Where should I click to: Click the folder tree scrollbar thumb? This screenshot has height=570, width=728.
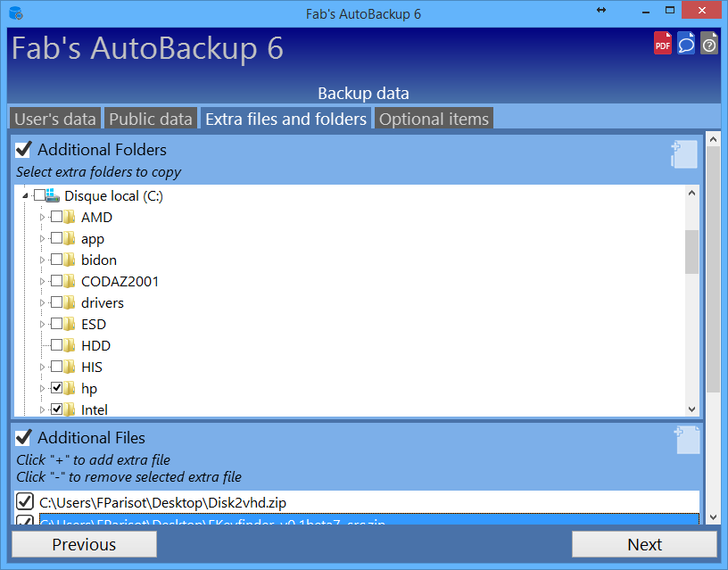click(x=691, y=252)
